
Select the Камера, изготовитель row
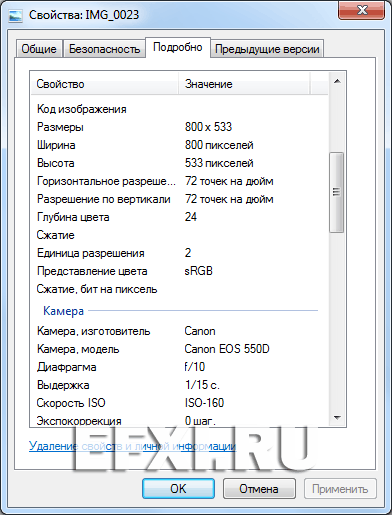[x=179, y=331]
